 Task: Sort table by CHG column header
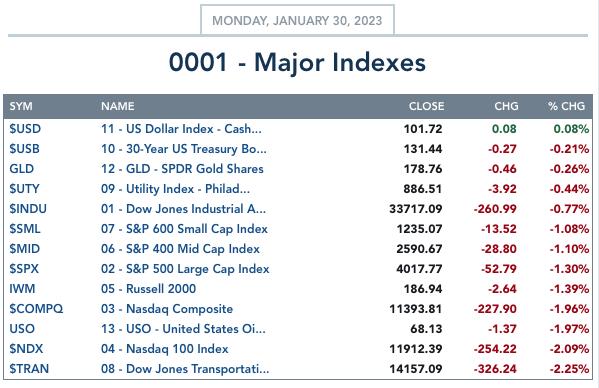[x=506, y=106]
